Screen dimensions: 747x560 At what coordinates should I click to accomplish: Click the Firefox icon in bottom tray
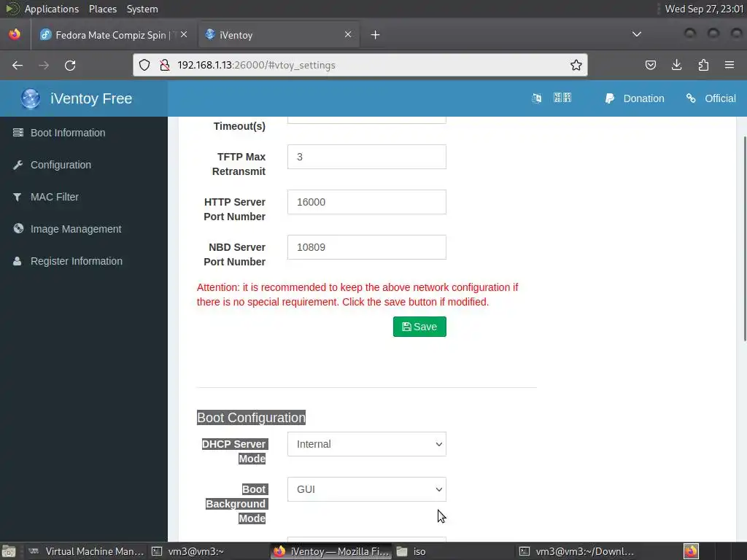692,551
